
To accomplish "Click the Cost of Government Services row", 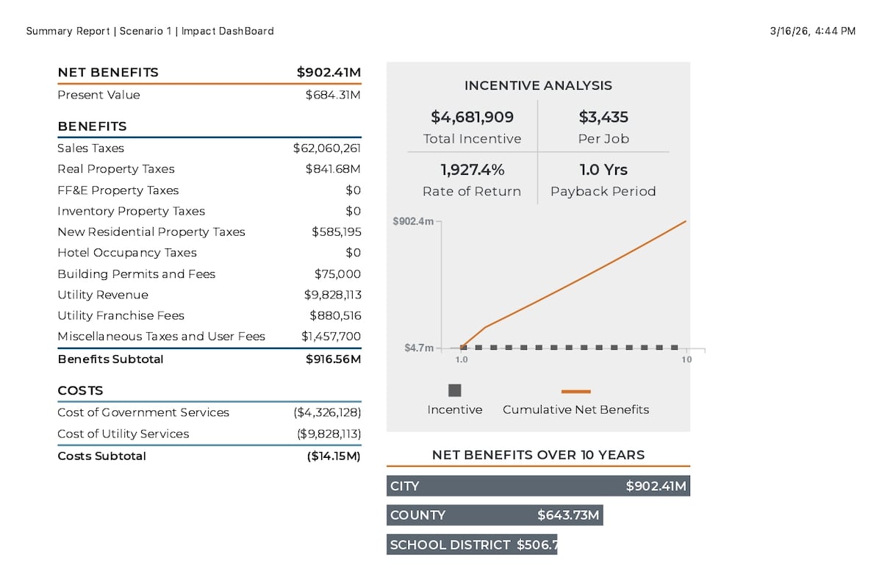I will coord(209,412).
